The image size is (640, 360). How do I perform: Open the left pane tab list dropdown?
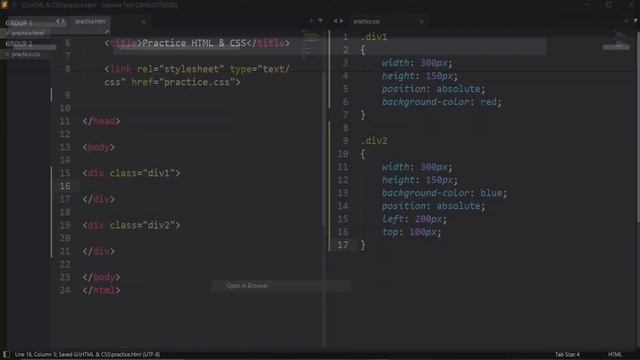(320, 20)
